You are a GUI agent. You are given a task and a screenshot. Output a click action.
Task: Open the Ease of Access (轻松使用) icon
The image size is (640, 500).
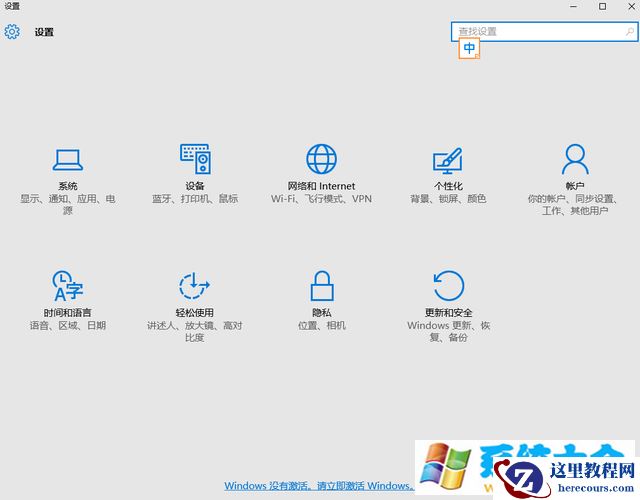pyautogui.click(x=195, y=286)
